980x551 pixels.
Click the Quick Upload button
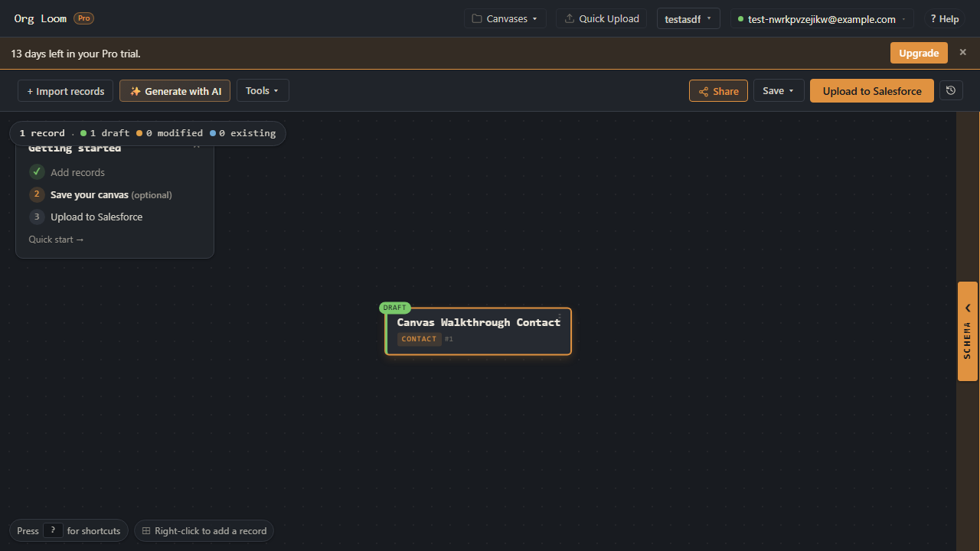601,18
